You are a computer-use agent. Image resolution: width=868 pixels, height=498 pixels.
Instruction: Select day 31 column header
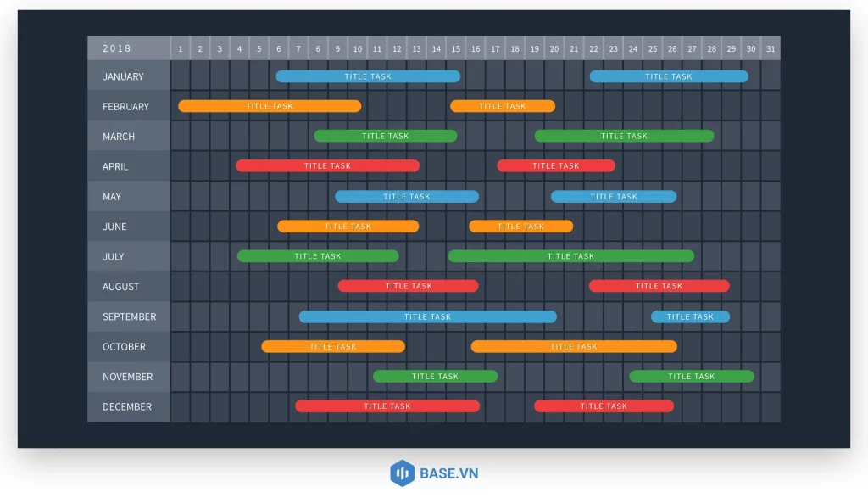pos(770,49)
